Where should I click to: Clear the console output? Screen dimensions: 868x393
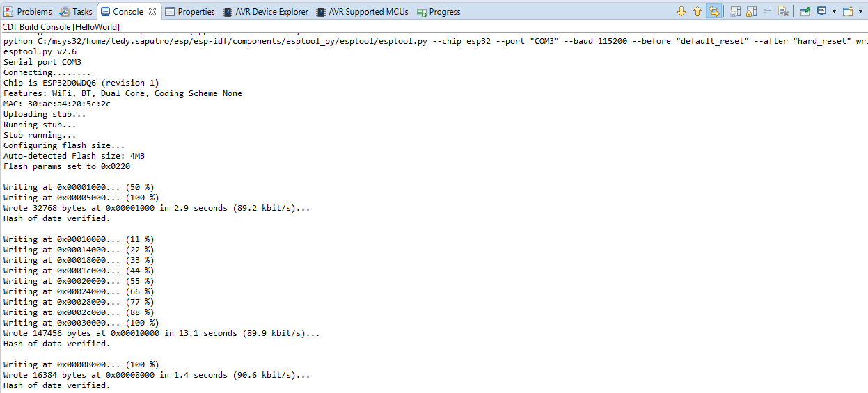pyautogui.click(x=783, y=11)
